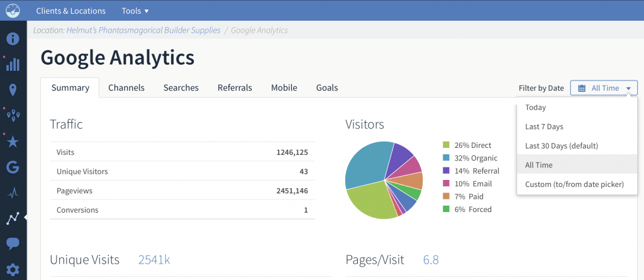Switch to the Channels tab
The height and width of the screenshot is (280, 644).
(x=126, y=87)
